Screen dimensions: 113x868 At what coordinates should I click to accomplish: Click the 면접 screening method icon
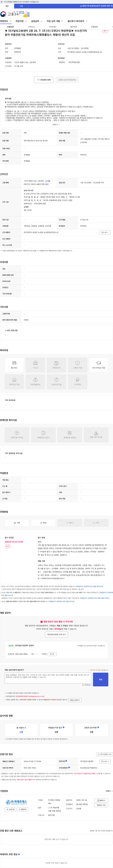43,523
